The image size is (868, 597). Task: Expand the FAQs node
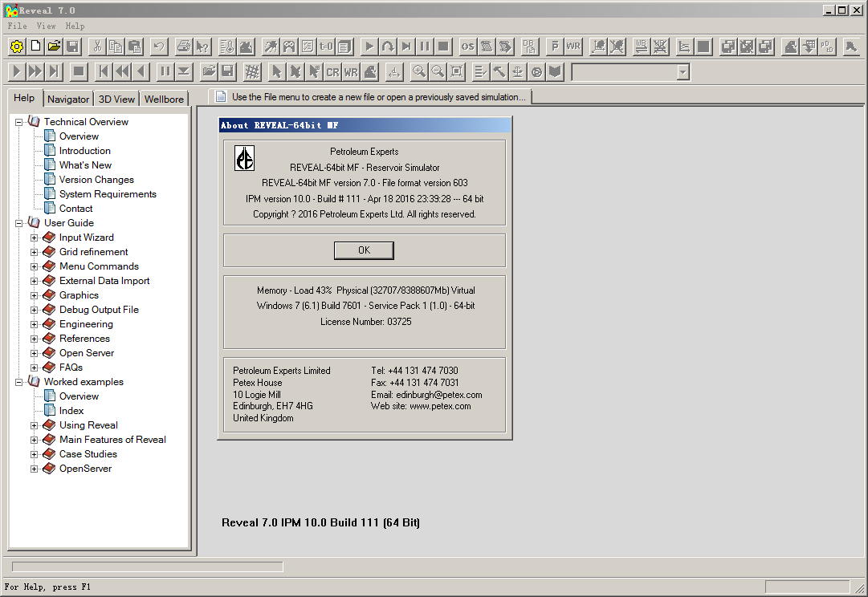click(35, 368)
